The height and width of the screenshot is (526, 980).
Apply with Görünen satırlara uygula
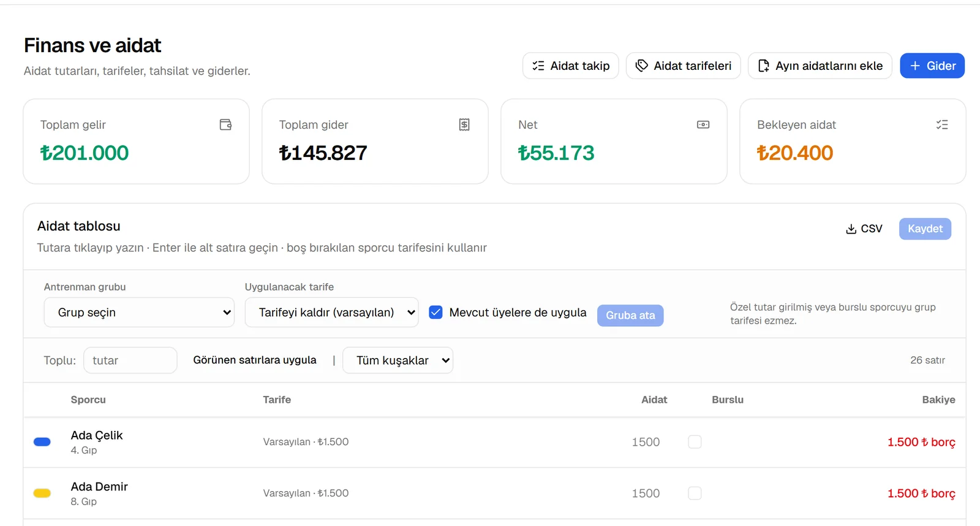(x=255, y=360)
